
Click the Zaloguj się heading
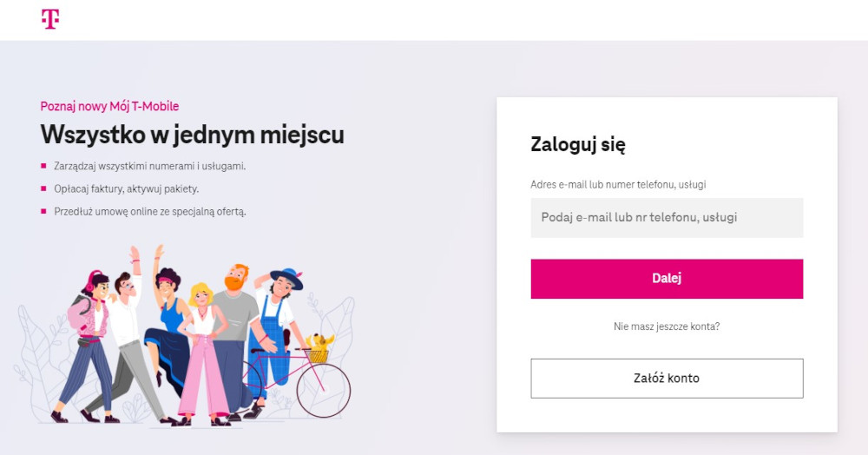578,145
